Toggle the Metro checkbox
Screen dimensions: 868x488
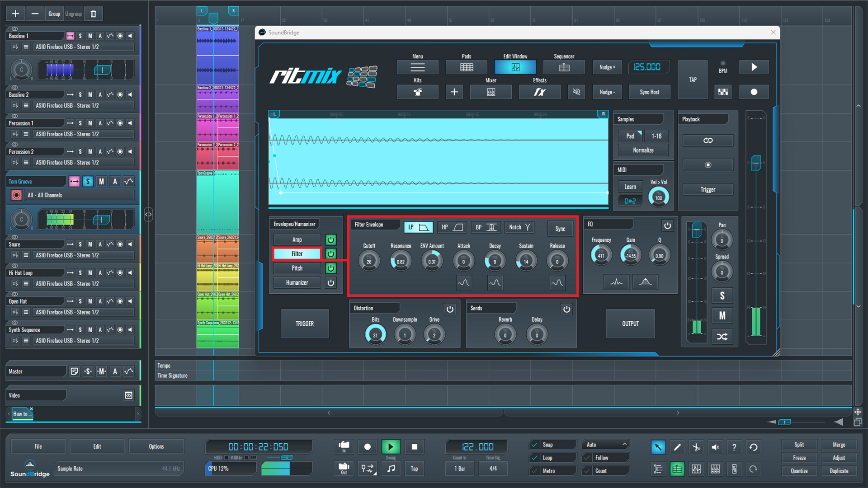(x=534, y=471)
